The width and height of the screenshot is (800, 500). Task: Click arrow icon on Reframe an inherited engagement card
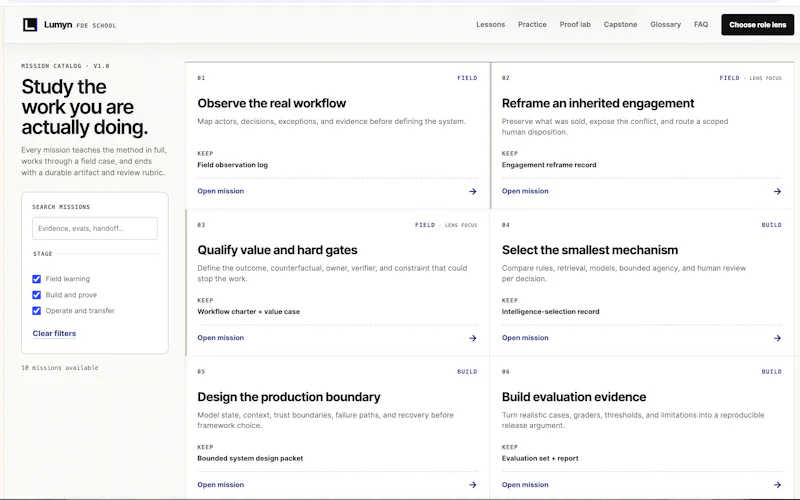pos(777,191)
